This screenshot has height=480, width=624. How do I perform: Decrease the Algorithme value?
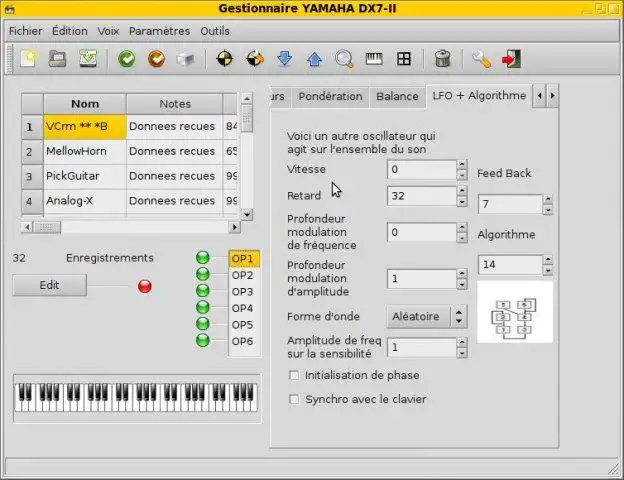(x=548, y=271)
